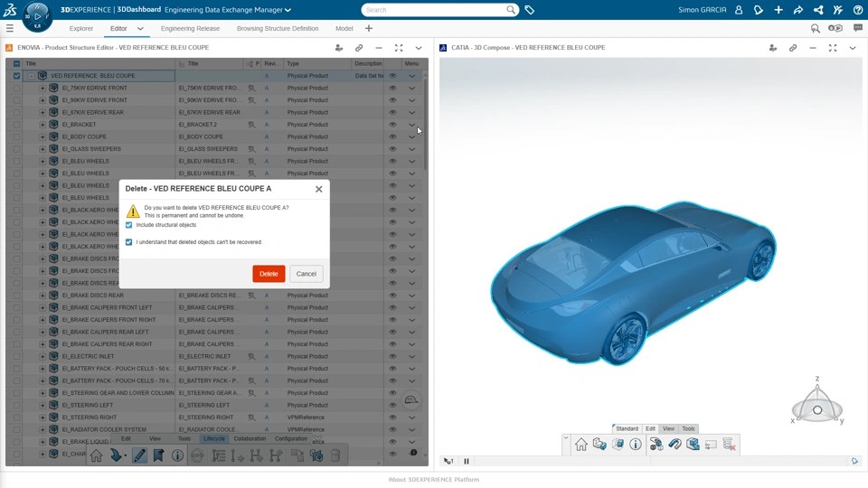Click the structure table vertical scrollbar
Screen dimensions: 868x488
425,125
